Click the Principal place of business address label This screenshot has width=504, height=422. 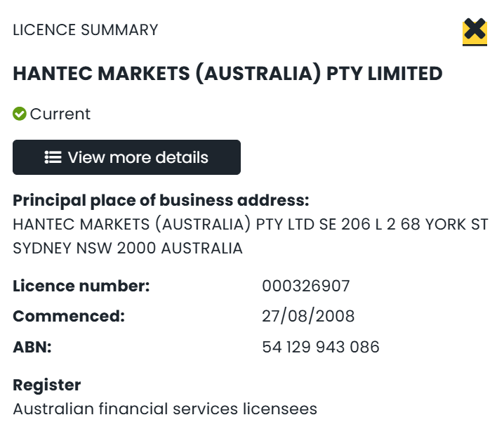click(x=161, y=200)
